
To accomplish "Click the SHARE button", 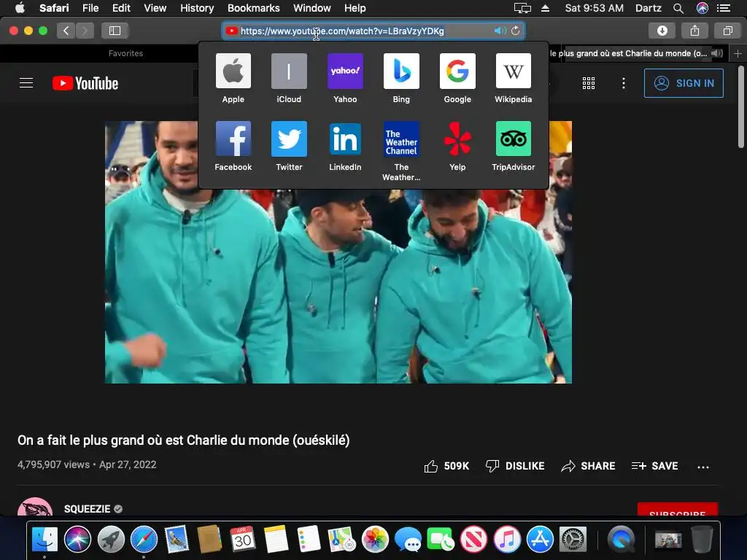I will [589, 466].
